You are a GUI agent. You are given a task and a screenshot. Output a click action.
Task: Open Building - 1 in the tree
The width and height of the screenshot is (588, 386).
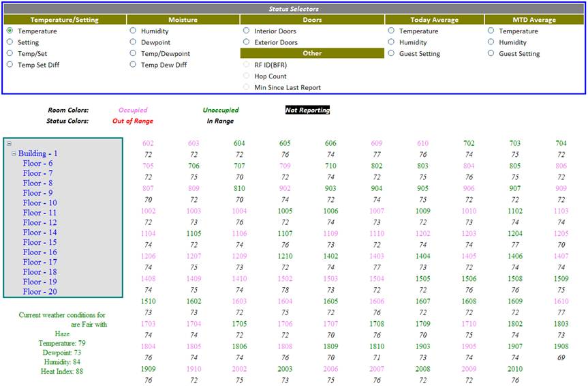pyautogui.click(x=38, y=153)
